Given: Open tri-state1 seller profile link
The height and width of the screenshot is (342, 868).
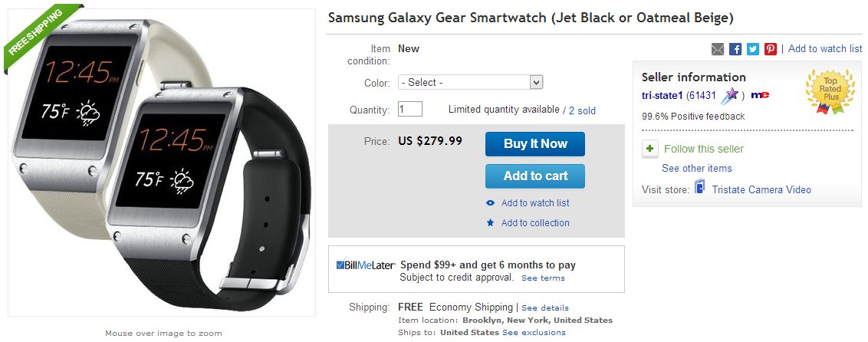Looking at the screenshot, I should (x=663, y=95).
